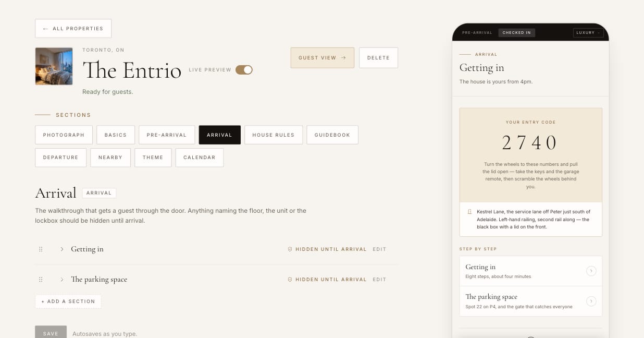Open the Guidebook section tab

332,135
